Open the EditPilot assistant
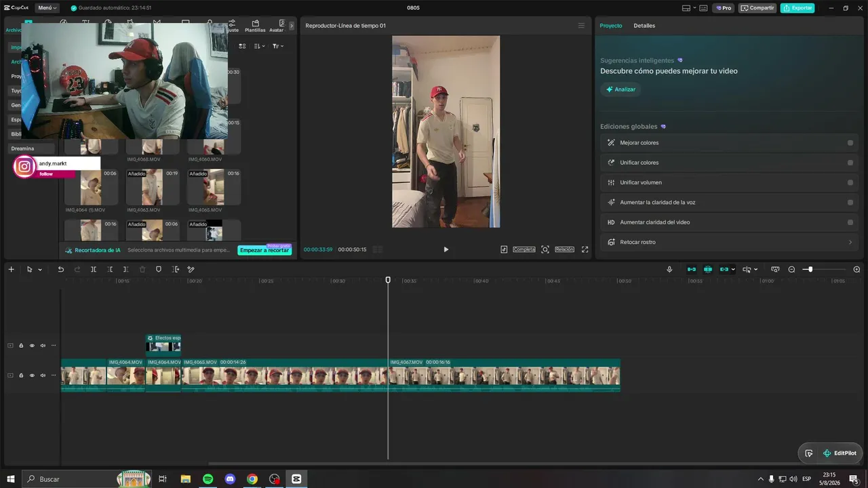 839,453
